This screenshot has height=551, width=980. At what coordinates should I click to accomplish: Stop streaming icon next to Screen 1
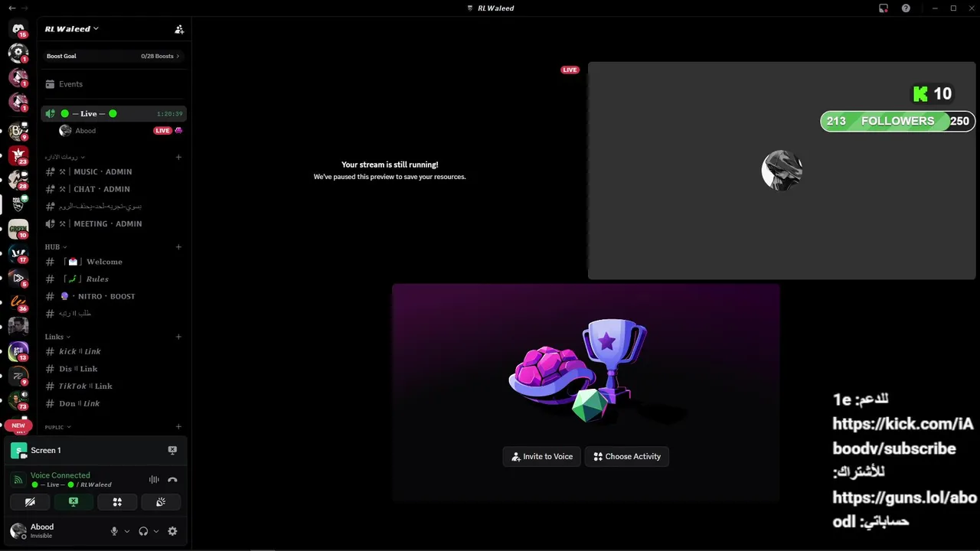pyautogui.click(x=172, y=450)
